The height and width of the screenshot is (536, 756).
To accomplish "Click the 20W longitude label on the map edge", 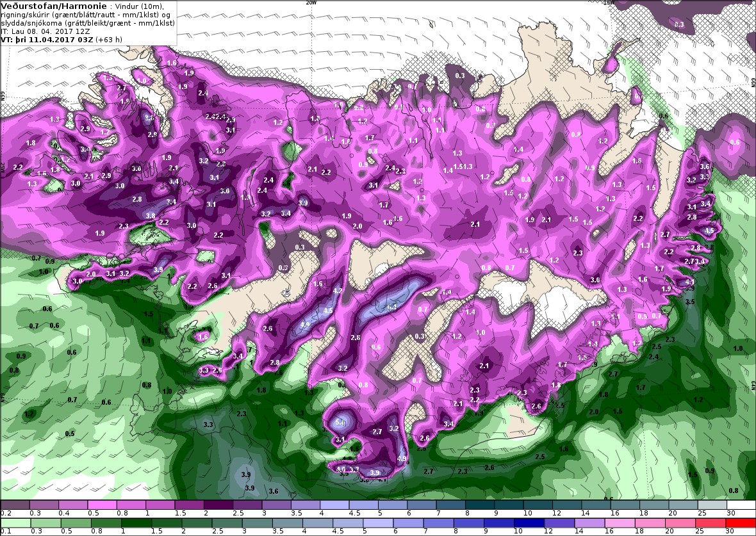I will pyautogui.click(x=311, y=3).
